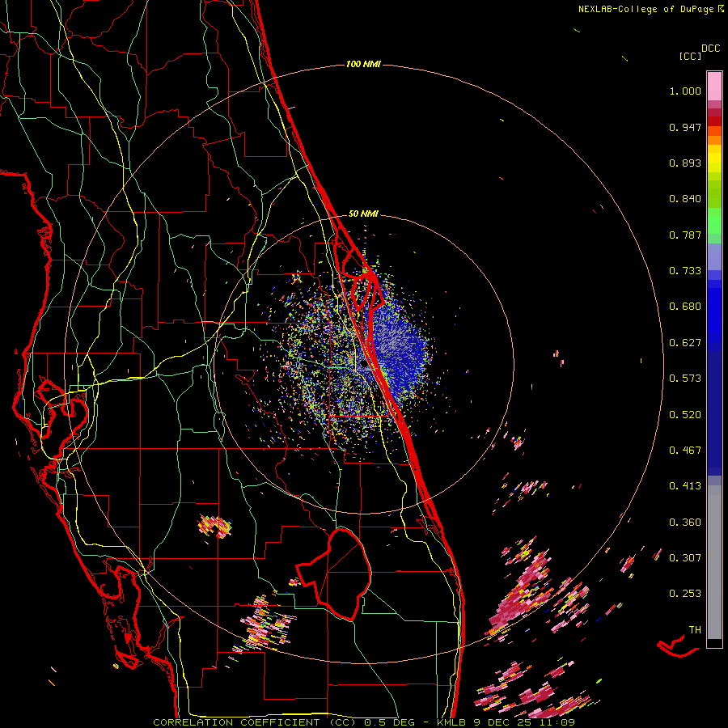728x728 pixels.
Task: Select the 0.680 scale value
Action: 685,307
